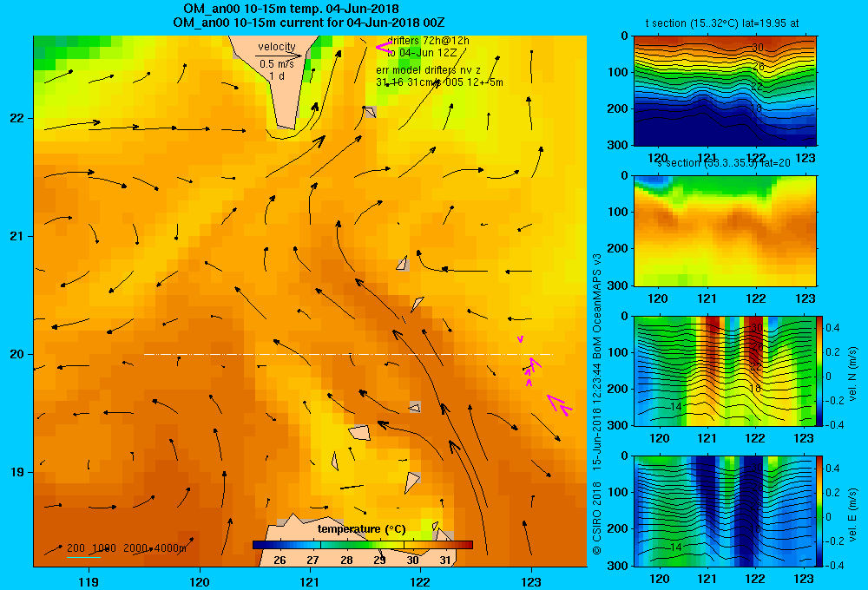Click the temperature color bar legend
868x590 pixels.
pos(363,545)
